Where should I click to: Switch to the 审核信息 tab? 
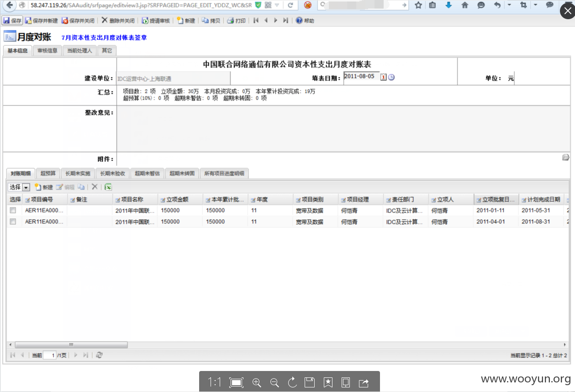tap(47, 51)
